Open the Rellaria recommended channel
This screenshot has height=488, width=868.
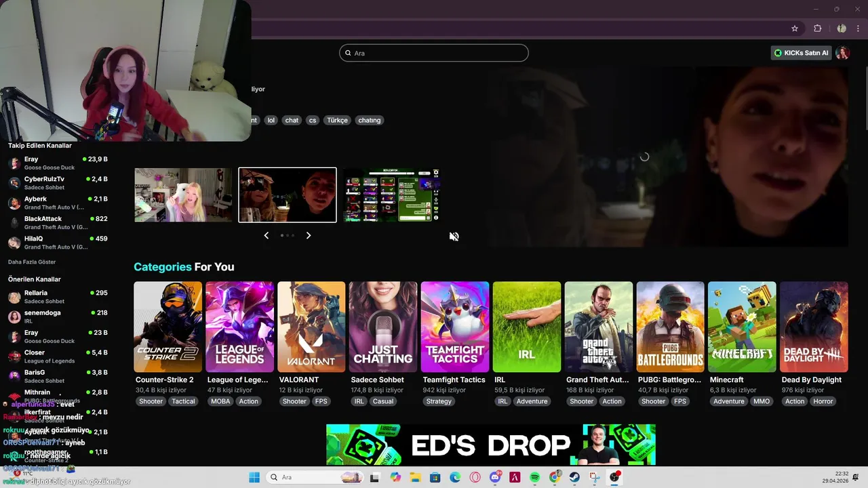click(x=58, y=297)
